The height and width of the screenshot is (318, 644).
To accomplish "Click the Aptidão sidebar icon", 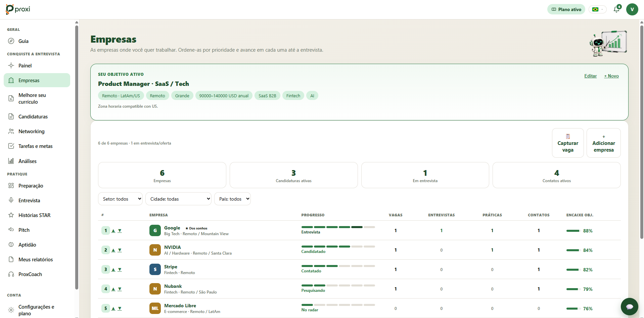I will click(11, 245).
